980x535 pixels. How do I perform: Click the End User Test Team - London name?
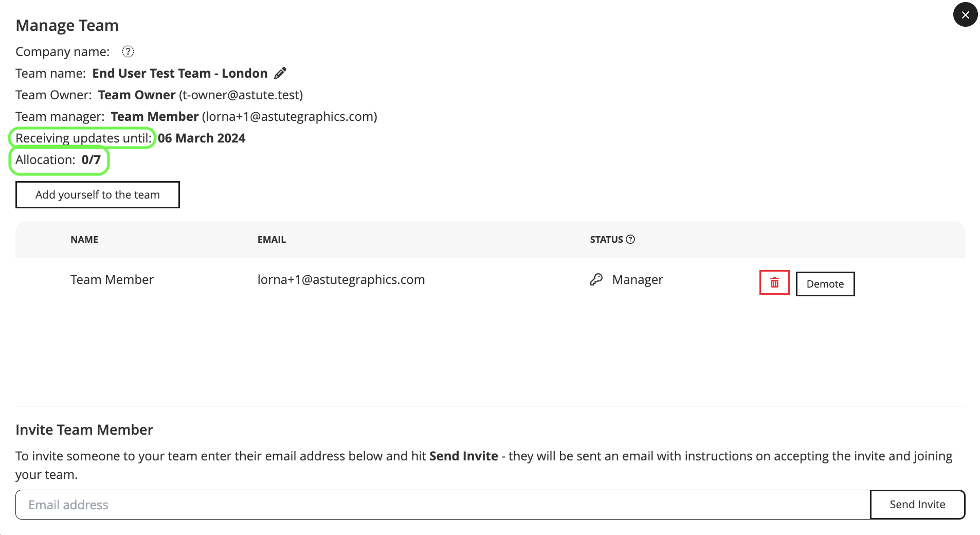click(180, 74)
